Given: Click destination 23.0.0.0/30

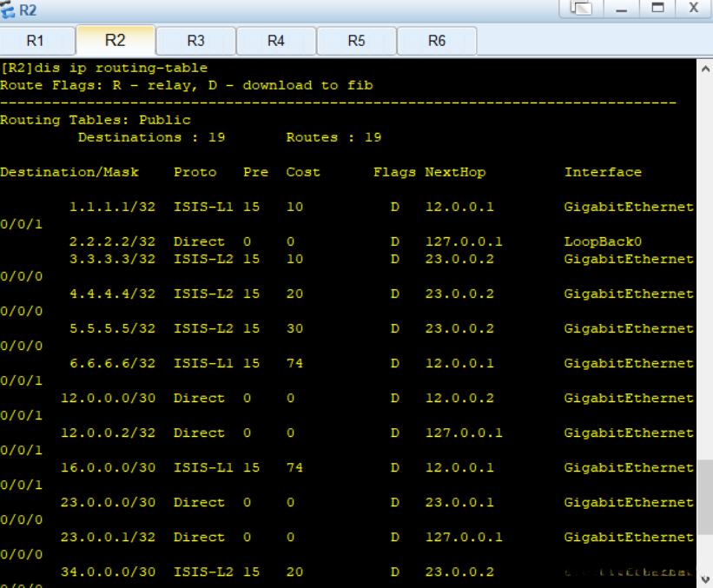Looking at the screenshot, I should (x=109, y=503).
